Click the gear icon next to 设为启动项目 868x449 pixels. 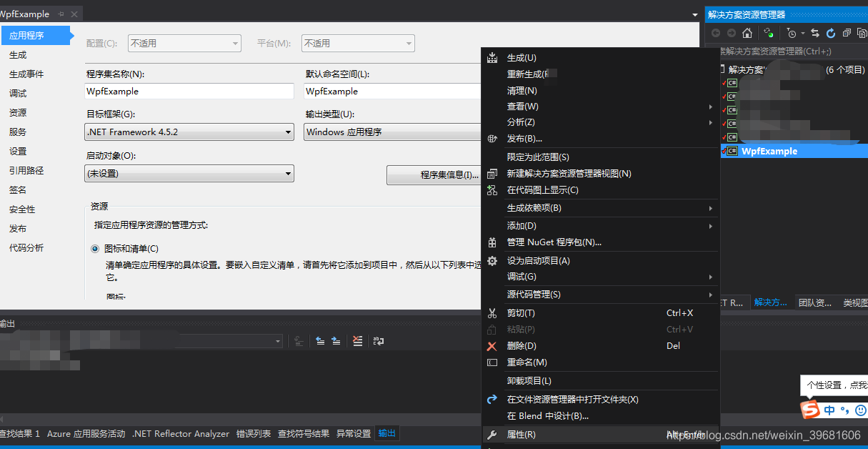click(492, 261)
